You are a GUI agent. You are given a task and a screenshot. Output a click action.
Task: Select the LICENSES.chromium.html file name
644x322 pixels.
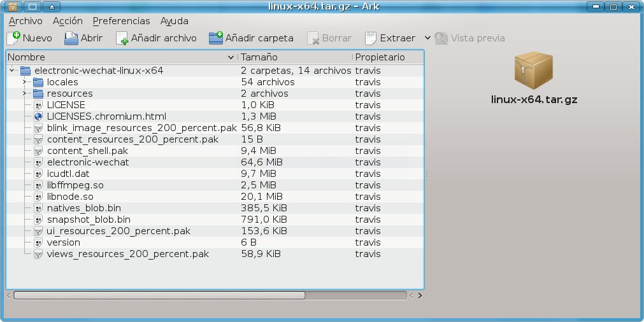(107, 116)
